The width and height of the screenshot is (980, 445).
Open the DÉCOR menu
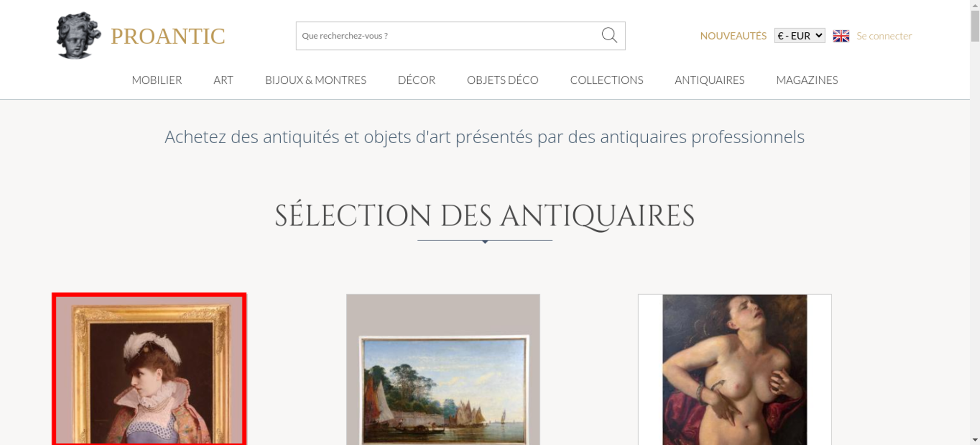click(x=416, y=80)
